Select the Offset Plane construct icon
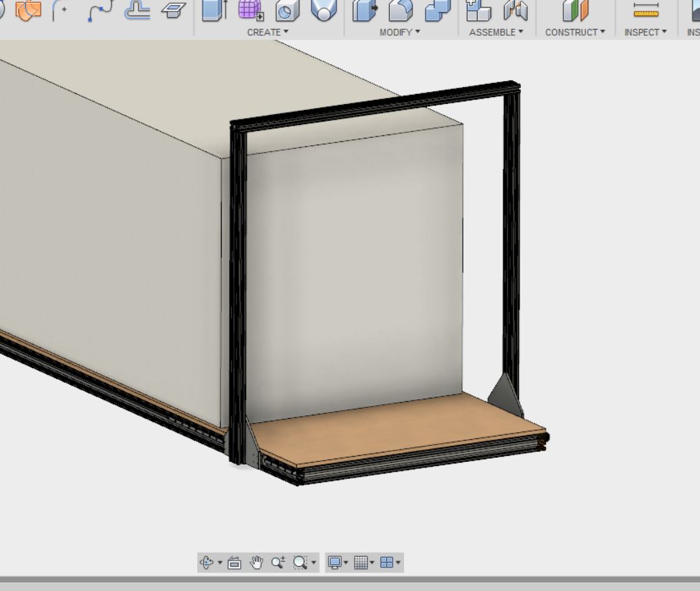Image resolution: width=700 pixels, height=591 pixels. click(576, 10)
